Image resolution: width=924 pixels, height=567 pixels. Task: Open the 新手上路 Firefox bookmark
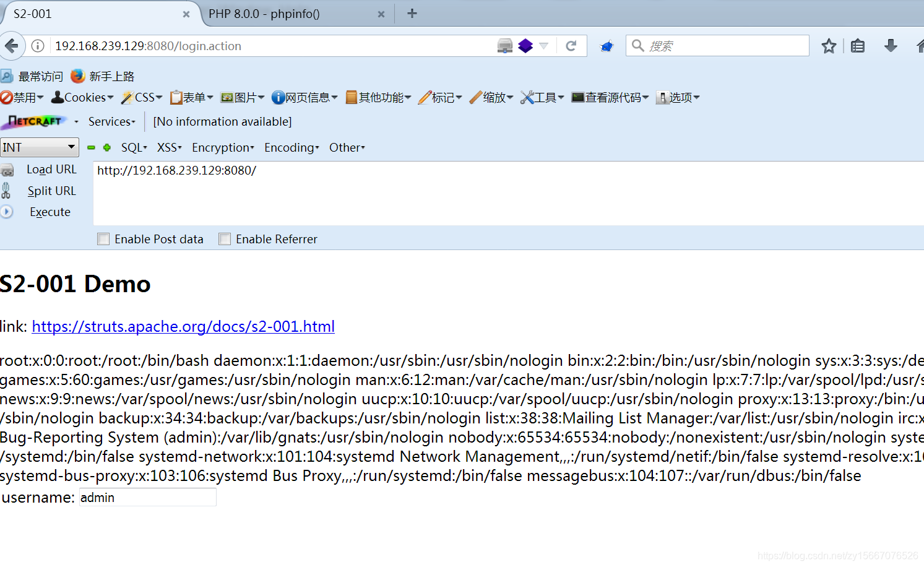point(103,76)
